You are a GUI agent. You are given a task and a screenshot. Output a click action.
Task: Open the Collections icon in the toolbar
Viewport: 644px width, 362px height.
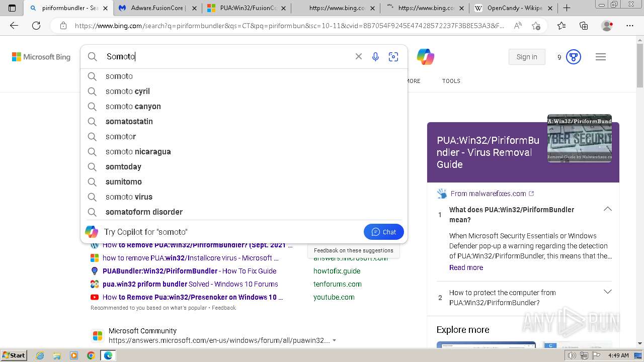pos(584,26)
